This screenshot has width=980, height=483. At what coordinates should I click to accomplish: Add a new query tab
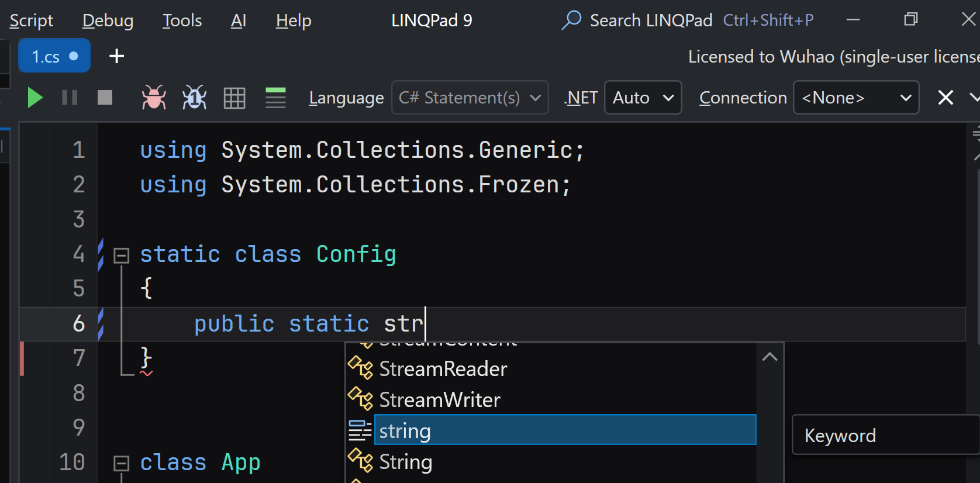coord(117,56)
